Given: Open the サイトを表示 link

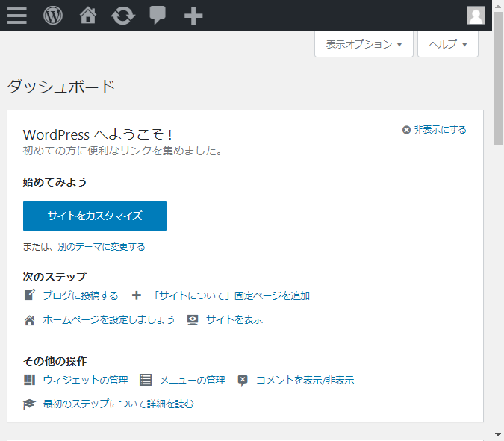Looking at the screenshot, I should point(234,319).
